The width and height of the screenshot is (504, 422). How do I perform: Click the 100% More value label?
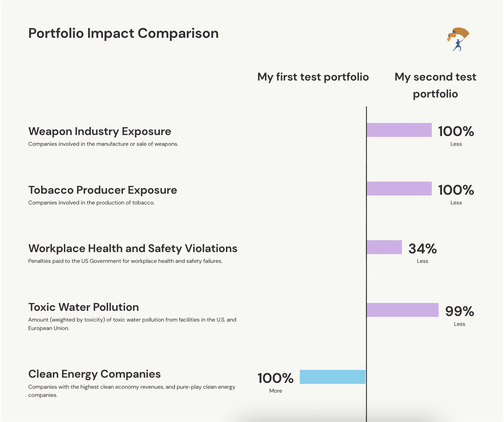[276, 383]
